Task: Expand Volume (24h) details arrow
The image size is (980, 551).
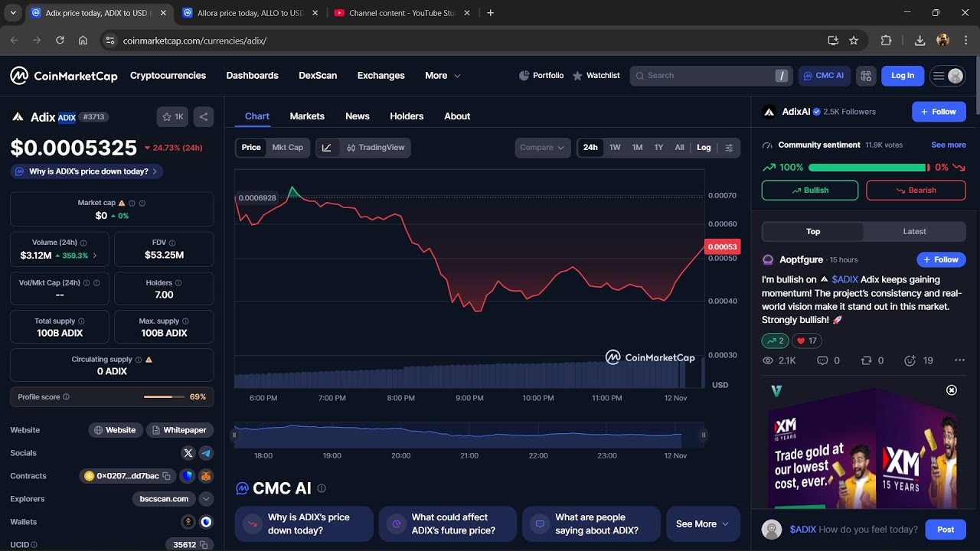Action: (95, 256)
